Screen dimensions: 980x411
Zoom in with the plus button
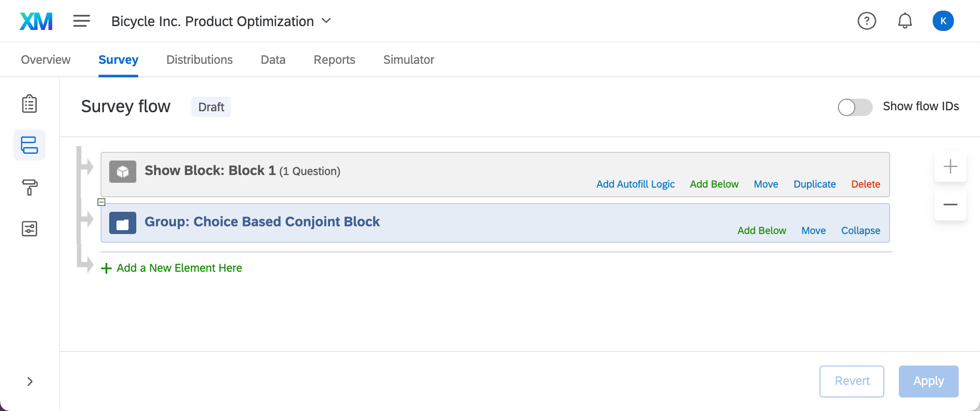950,166
